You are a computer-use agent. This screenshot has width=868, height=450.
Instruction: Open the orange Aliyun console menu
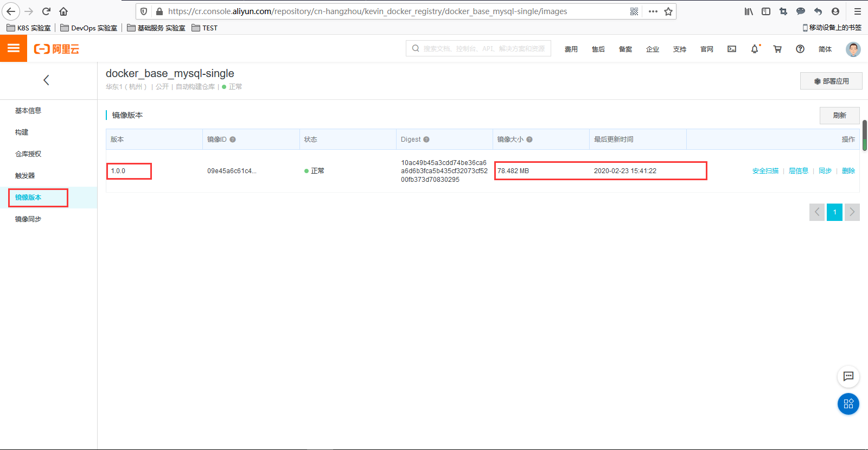[x=14, y=48]
